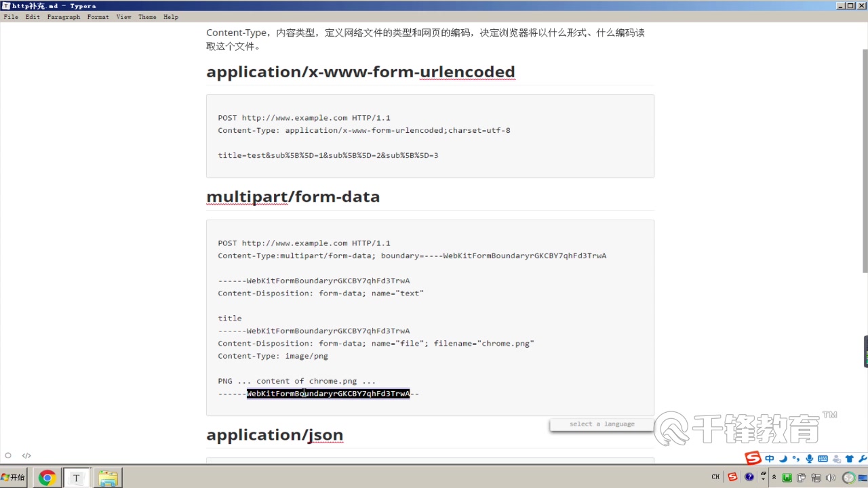Switch Chinese/English with the 中 toggle
Viewport: 868px width, 488px height.
(770, 459)
